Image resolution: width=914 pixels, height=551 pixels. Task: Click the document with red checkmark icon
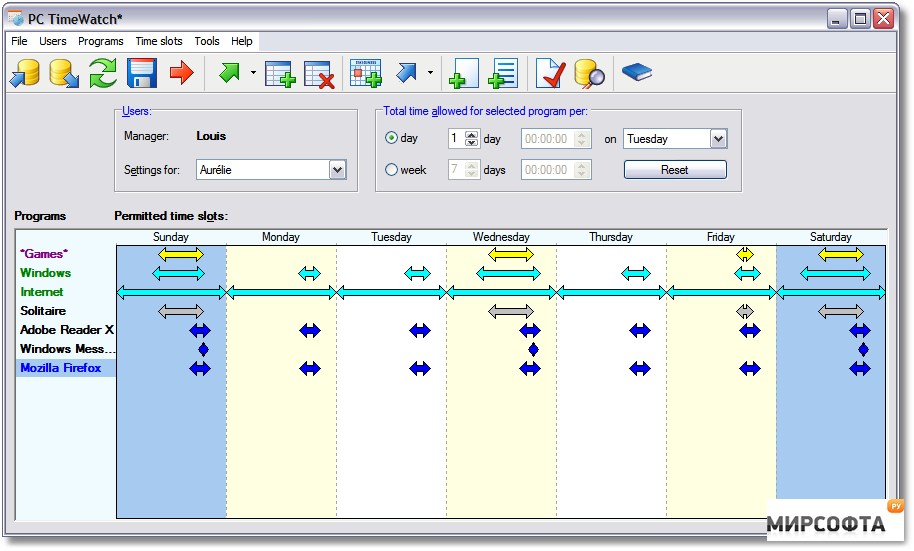point(550,73)
